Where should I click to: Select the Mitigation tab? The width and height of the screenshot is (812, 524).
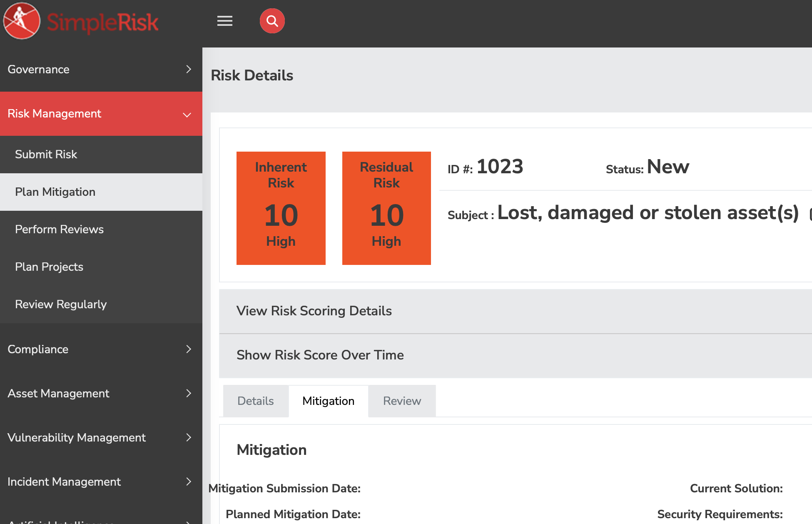click(x=329, y=401)
